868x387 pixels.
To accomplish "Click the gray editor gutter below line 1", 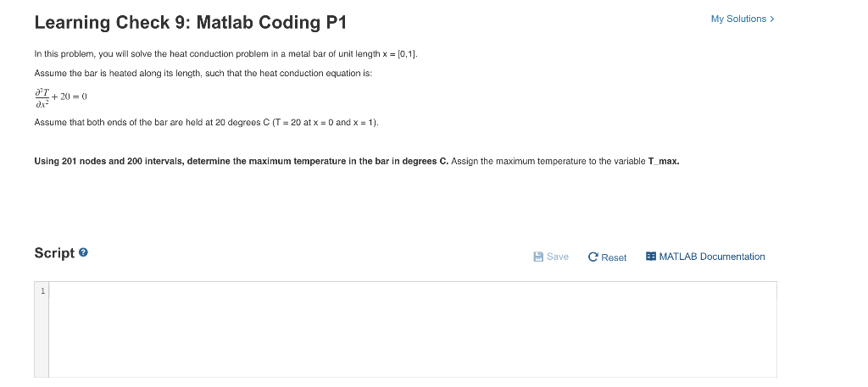I will pyautogui.click(x=42, y=337).
